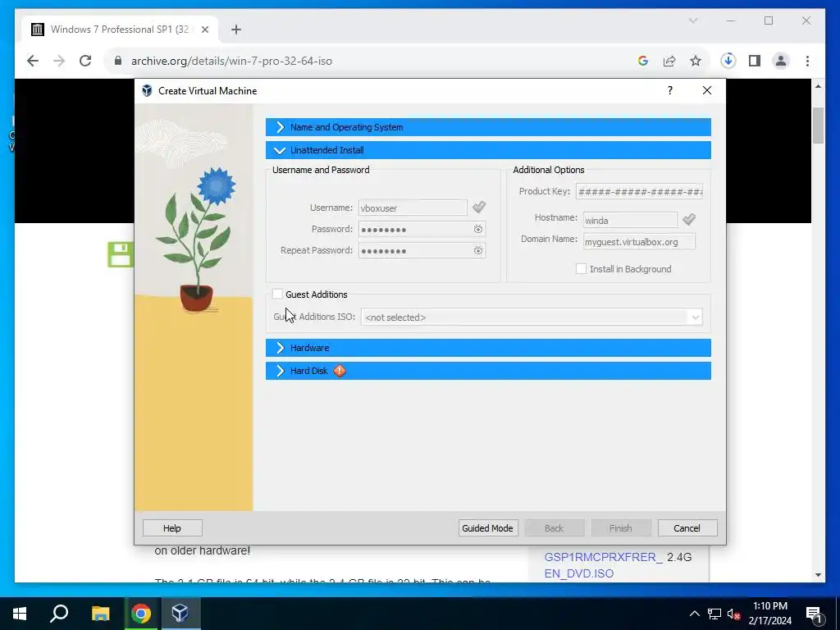Viewport: 840px width, 630px height.
Task: Click the network icon in system tray
Action: [x=714, y=614]
